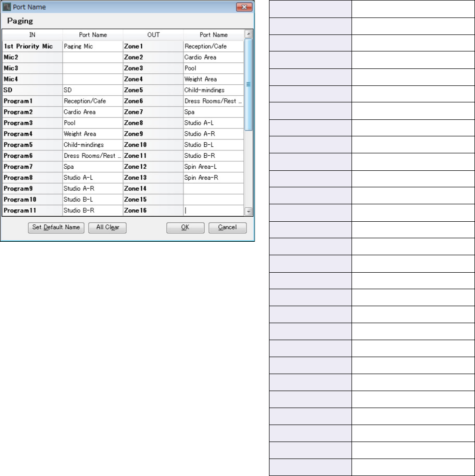This screenshot has width=475, height=476.
Task: Close the Port Name window
Action: (x=244, y=7)
